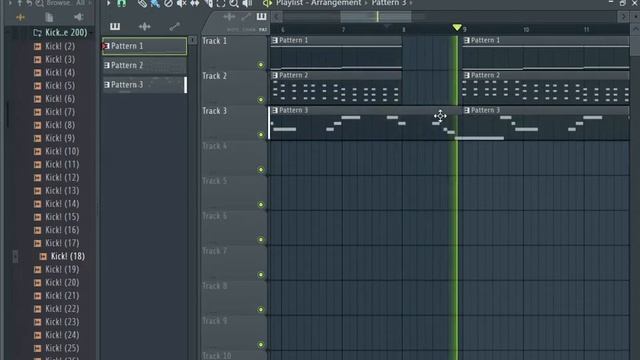640x360 pixels.
Task: Click piano keys icon above track headers
Action: pos(261,17)
